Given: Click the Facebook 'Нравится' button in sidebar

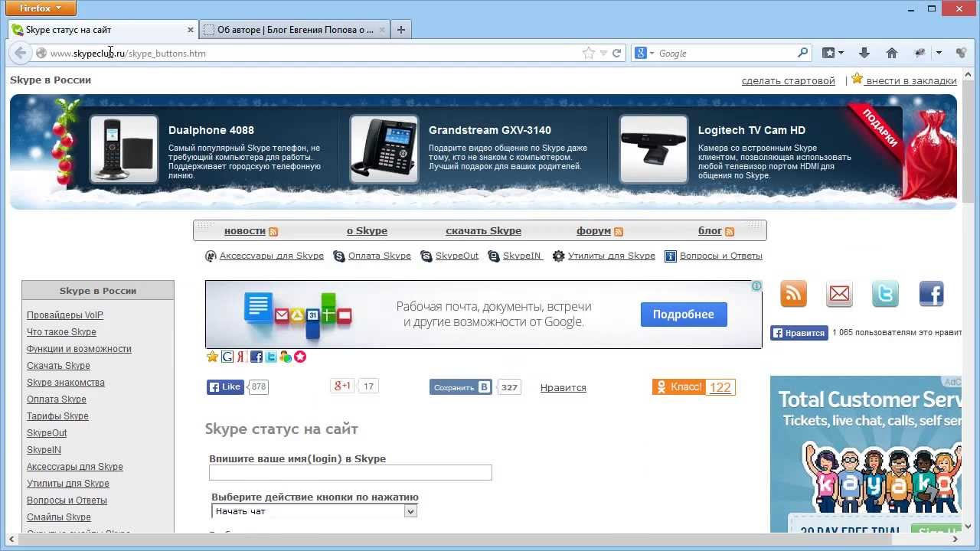Looking at the screenshot, I should coord(799,333).
